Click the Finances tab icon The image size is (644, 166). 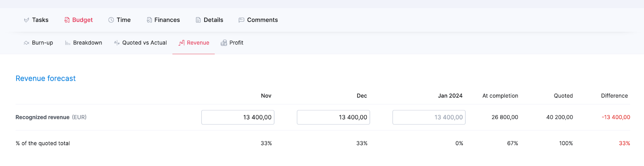149,20
